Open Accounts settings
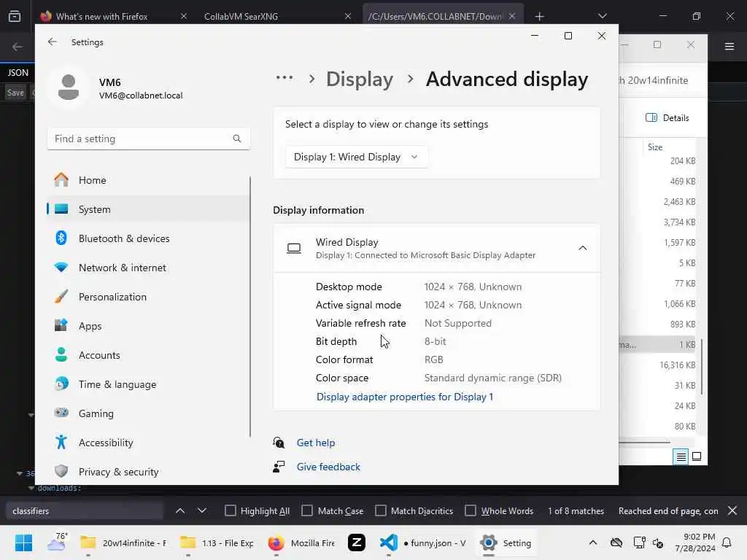The width and height of the screenshot is (747, 560). pos(149,355)
